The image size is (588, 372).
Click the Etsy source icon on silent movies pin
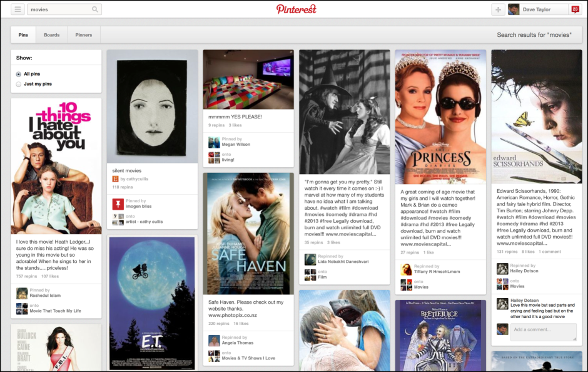click(x=115, y=178)
